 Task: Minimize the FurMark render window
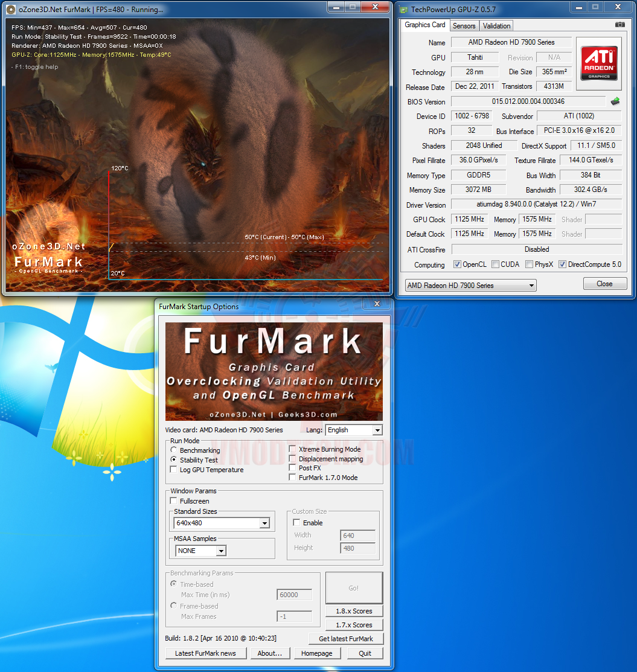coord(336,7)
